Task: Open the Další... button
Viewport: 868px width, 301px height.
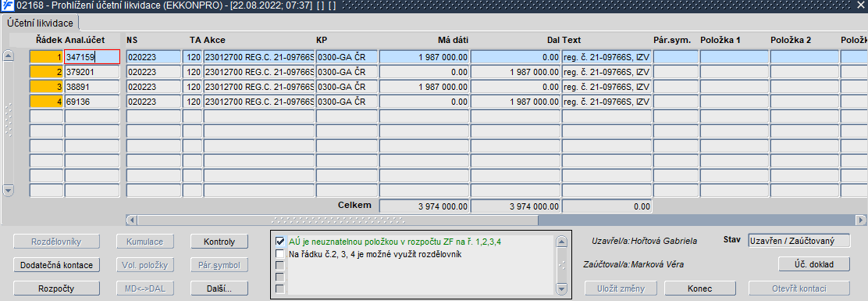Action: 219,288
